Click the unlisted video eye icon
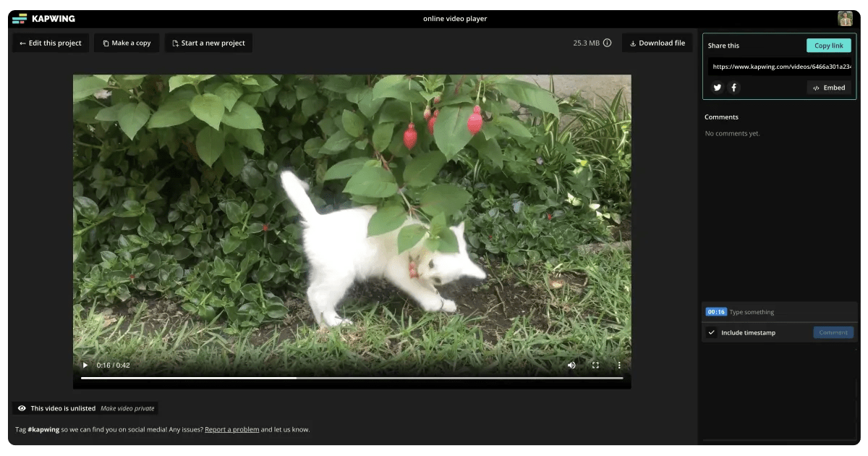Viewport: 868px width, 456px height. [21, 408]
